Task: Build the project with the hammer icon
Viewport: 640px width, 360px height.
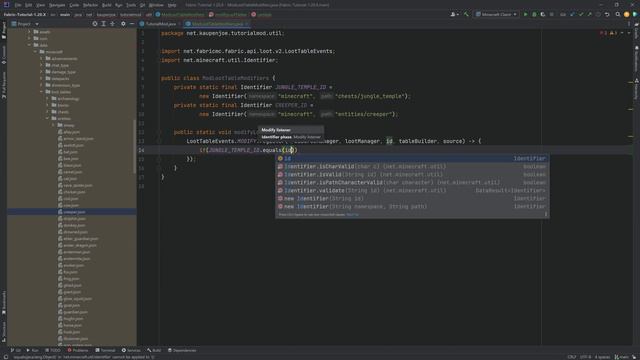Action: pos(466,14)
